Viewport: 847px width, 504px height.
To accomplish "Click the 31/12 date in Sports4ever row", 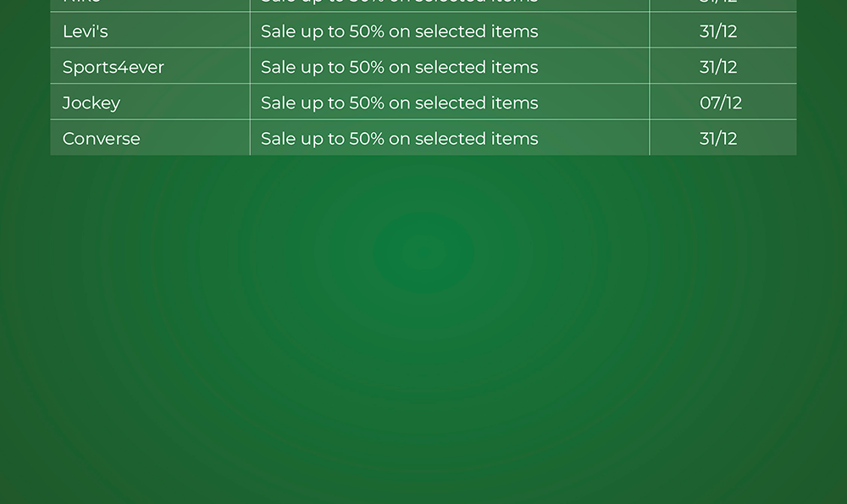I will click(x=718, y=67).
